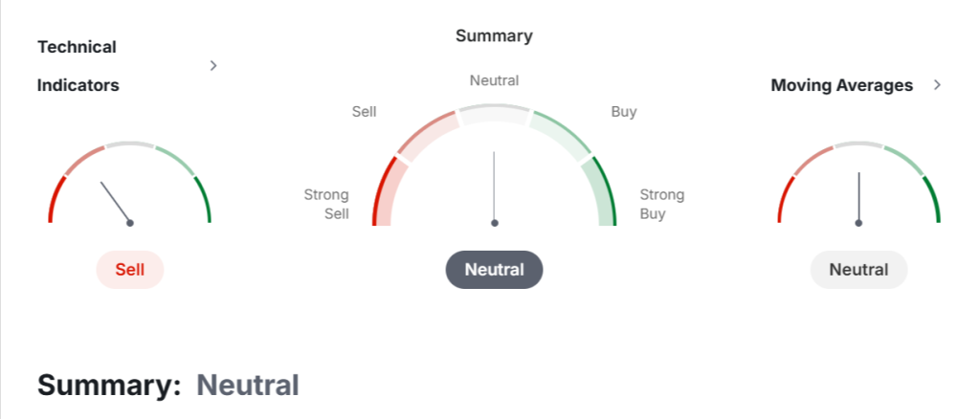The image size is (980, 419).
Task: Click the Strong Sell text label
Action: (x=327, y=204)
